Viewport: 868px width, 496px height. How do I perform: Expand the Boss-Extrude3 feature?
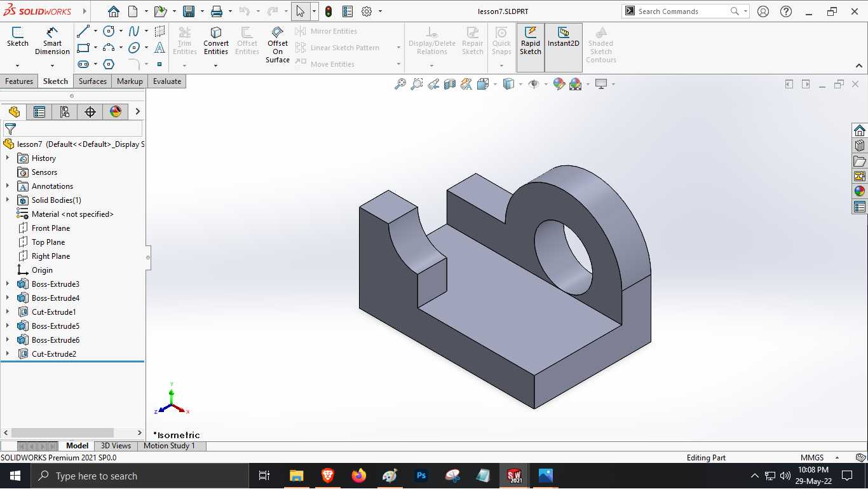[x=8, y=284]
